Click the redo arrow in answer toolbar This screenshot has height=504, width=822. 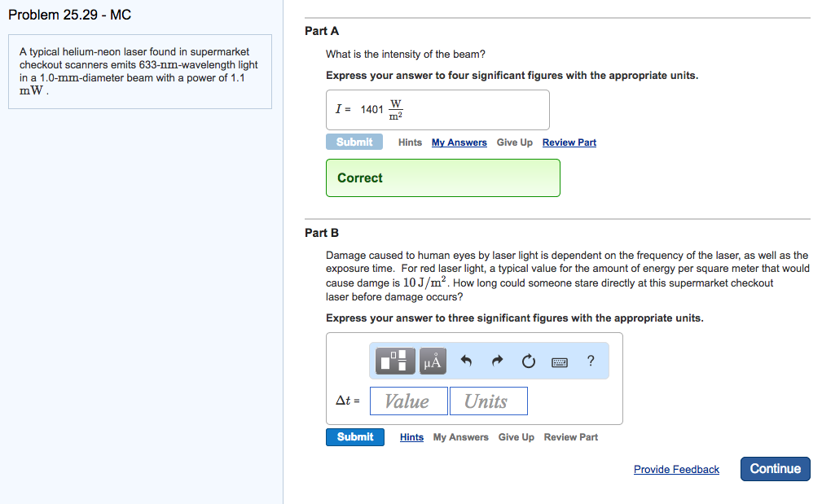coord(498,361)
